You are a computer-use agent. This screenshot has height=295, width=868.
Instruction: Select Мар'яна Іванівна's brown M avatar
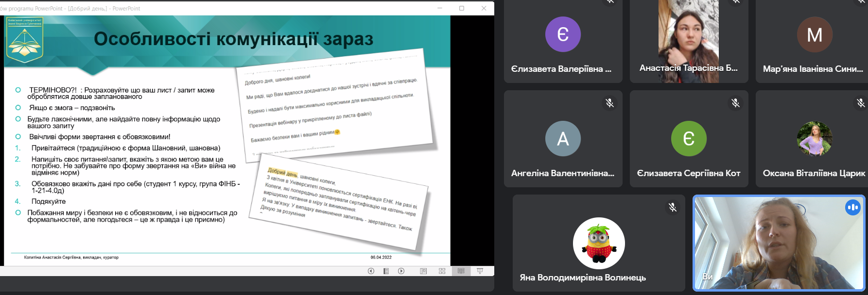point(815,34)
